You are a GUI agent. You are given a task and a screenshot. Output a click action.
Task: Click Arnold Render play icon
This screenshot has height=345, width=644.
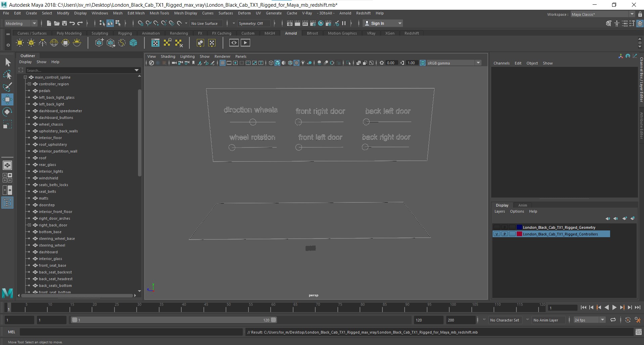tap(245, 43)
